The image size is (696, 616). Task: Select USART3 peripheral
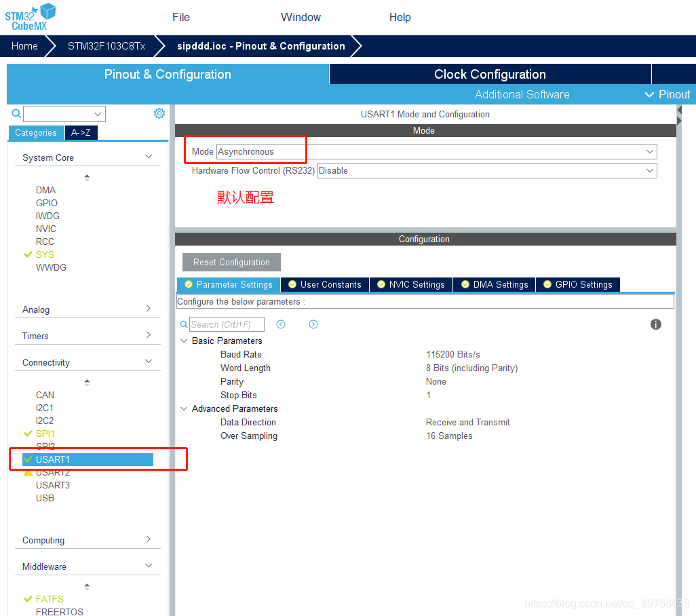(53, 485)
